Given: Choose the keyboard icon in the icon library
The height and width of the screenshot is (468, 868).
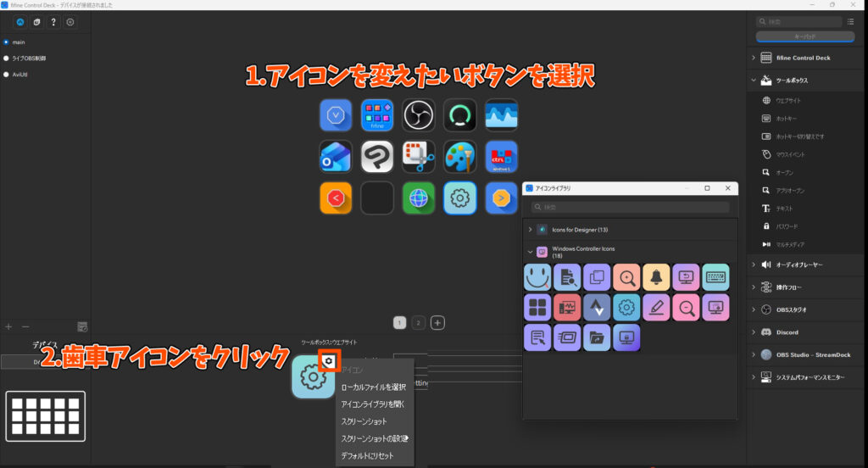Looking at the screenshot, I should pyautogui.click(x=715, y=277).
